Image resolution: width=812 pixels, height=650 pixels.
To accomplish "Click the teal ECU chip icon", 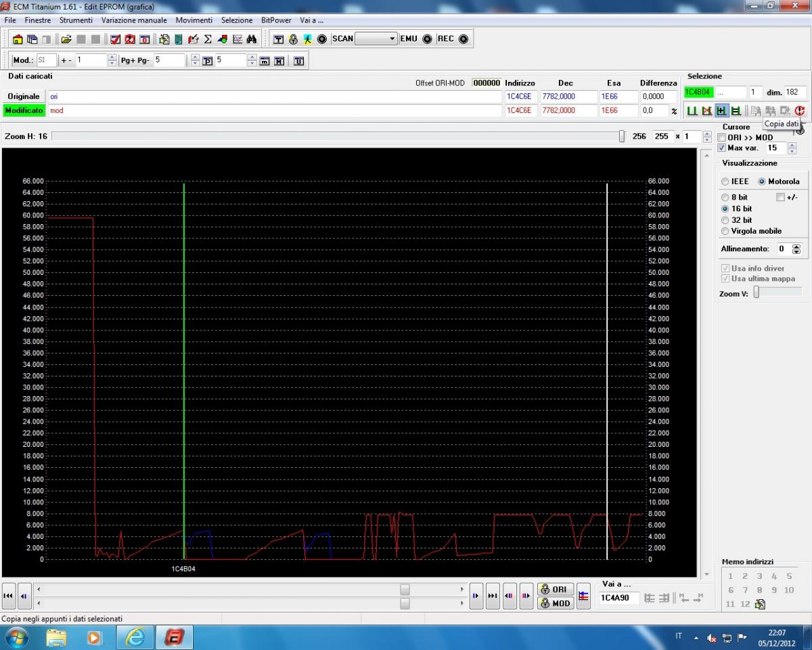I will coord(178,39).
